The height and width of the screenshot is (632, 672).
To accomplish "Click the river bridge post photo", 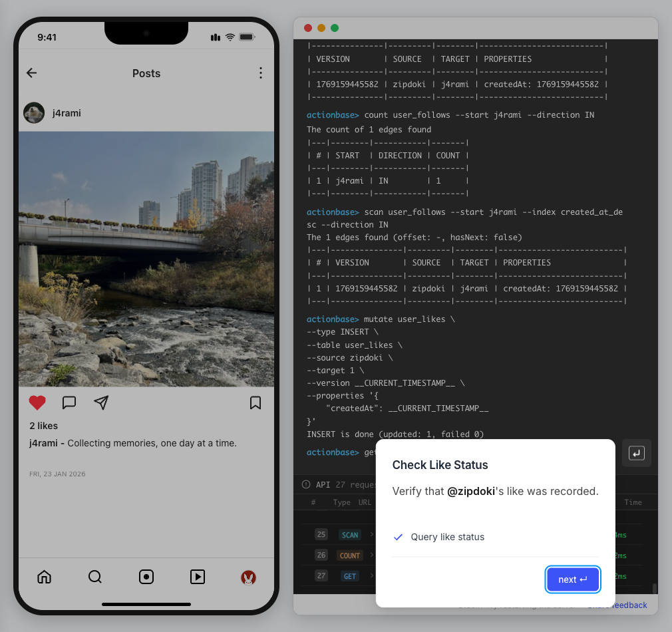I will (x=146, y=259).
